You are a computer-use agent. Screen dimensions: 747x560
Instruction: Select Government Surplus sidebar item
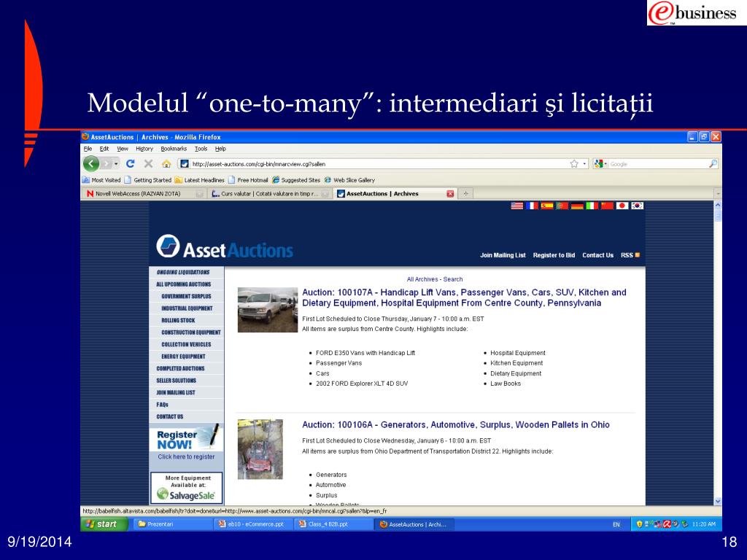click(x=186, y=296)
